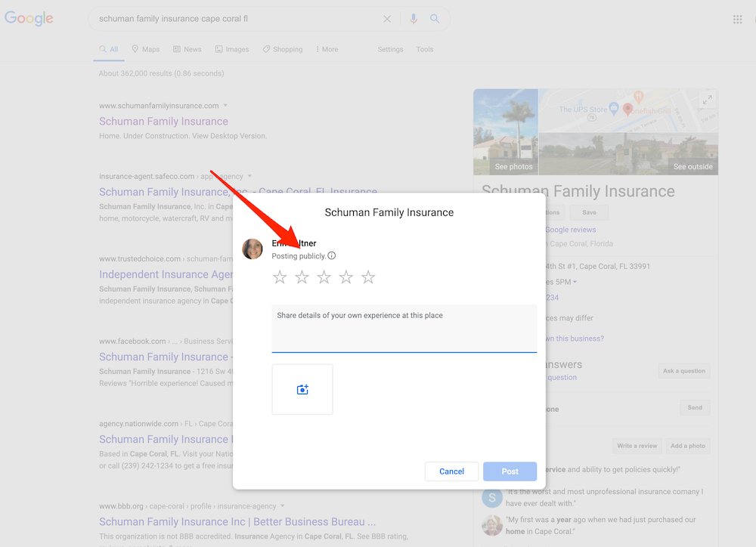Switch to the News tab
The image size is (756, 547).
pyautogui.click(x=187, y=49)
